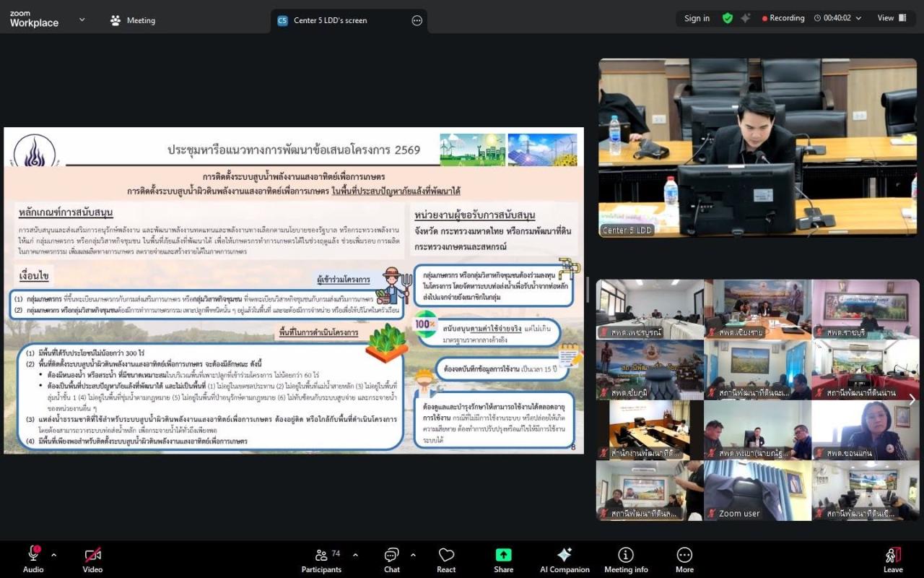This screenshot has height=578, width=924.
Task: Click the Center 5 LDD name label
Action: [627, 230]
